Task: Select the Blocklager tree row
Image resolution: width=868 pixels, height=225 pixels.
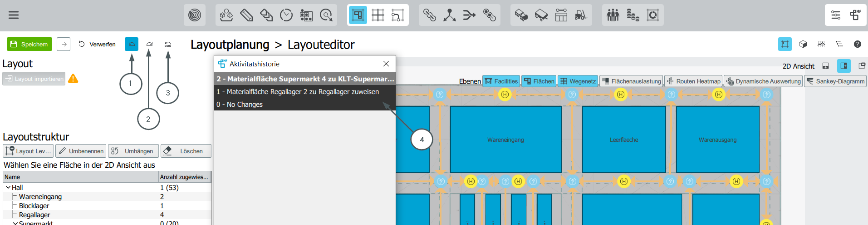Action: (107, 205)
